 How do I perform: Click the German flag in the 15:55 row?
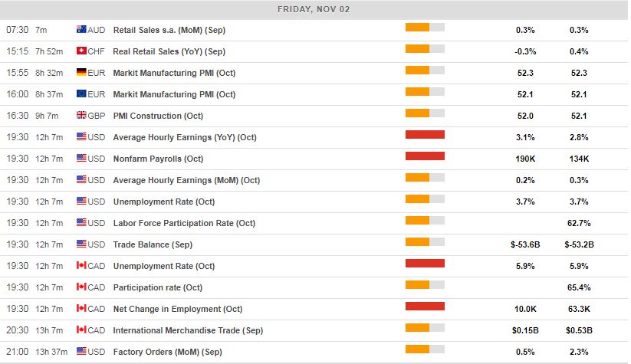click(81, 73)
